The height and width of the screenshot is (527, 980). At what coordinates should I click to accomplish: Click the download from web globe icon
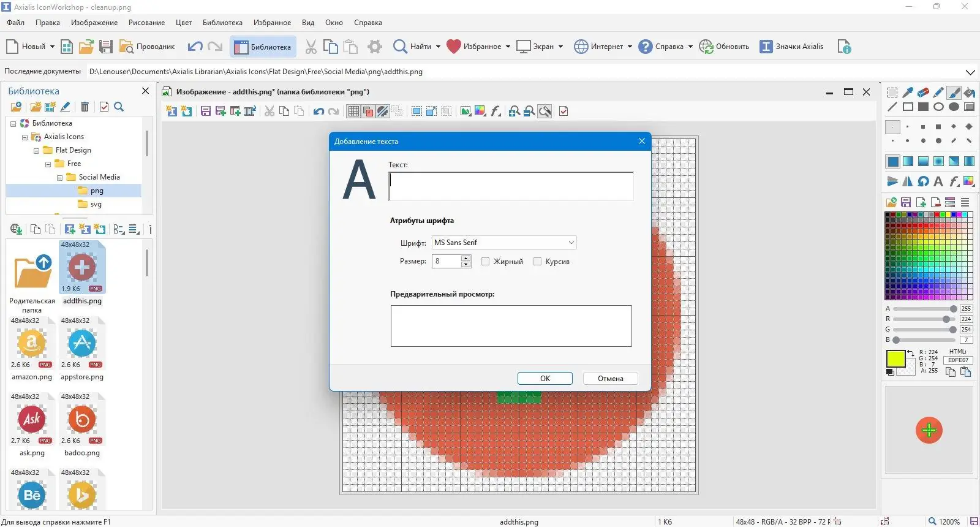coord(17,229)
